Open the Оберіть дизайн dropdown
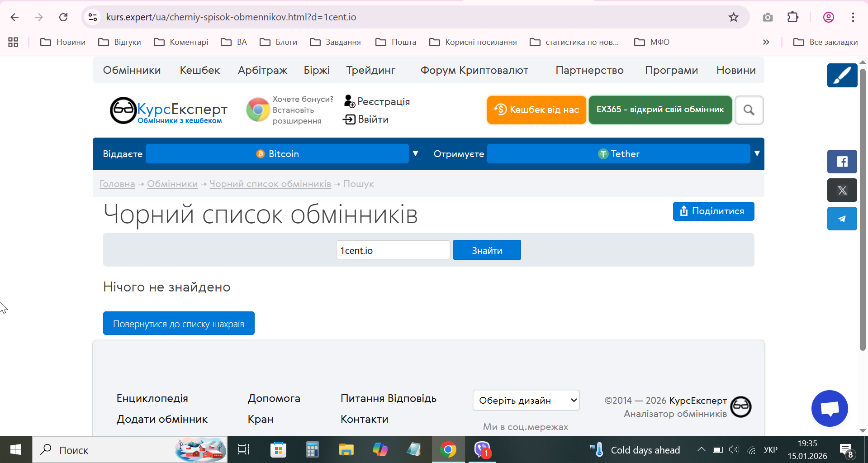The image size is (868, 463). click(526, 401)
